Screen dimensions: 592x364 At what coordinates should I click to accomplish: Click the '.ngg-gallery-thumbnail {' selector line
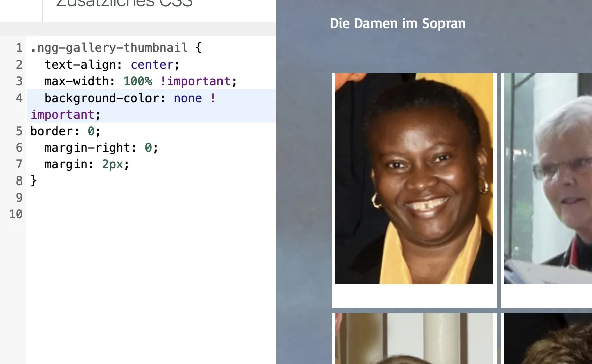(116, 48)
